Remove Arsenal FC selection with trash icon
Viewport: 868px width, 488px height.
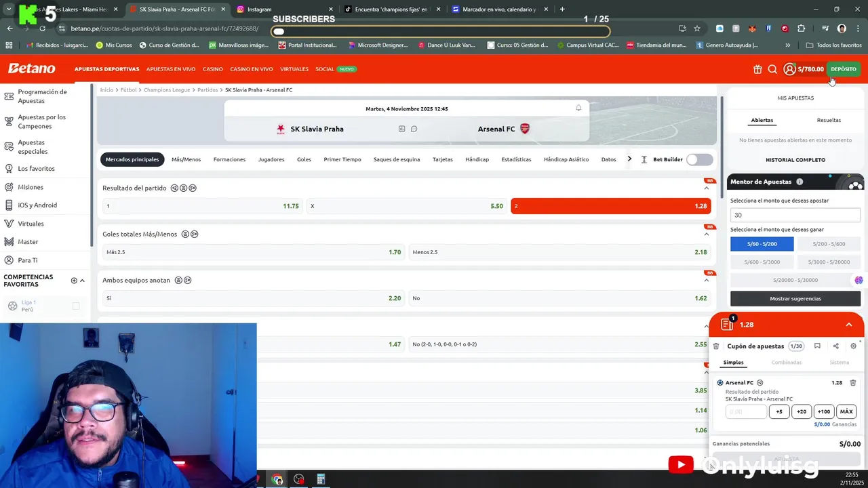click(853, 383)
